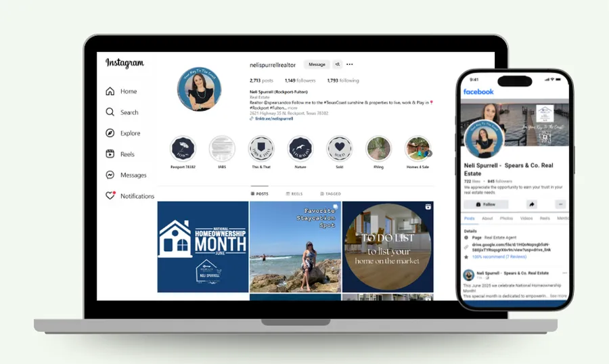Viewport: 609px width, 364px height.
Task: Open the Nature story highlight
Action: pos(300,148)
